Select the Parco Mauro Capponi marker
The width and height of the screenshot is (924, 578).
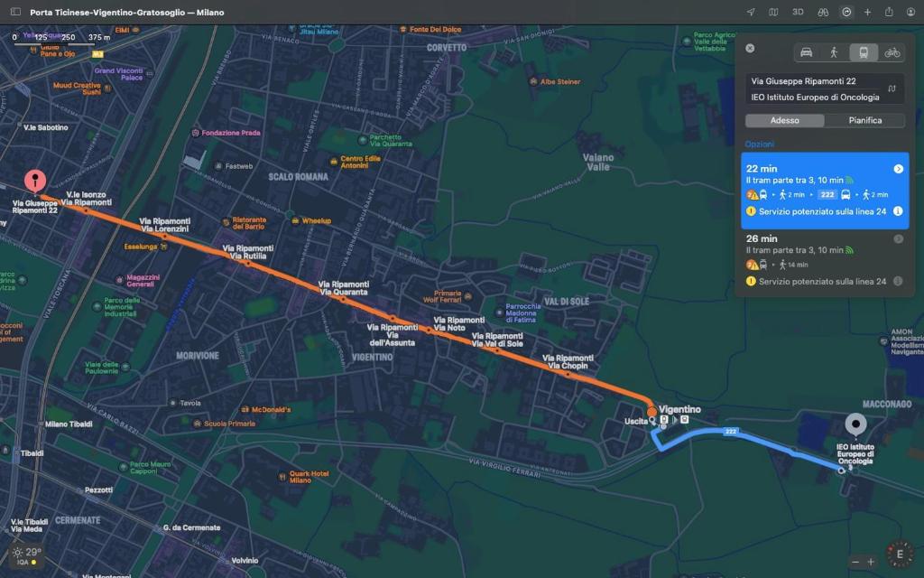tap(123, 468)
